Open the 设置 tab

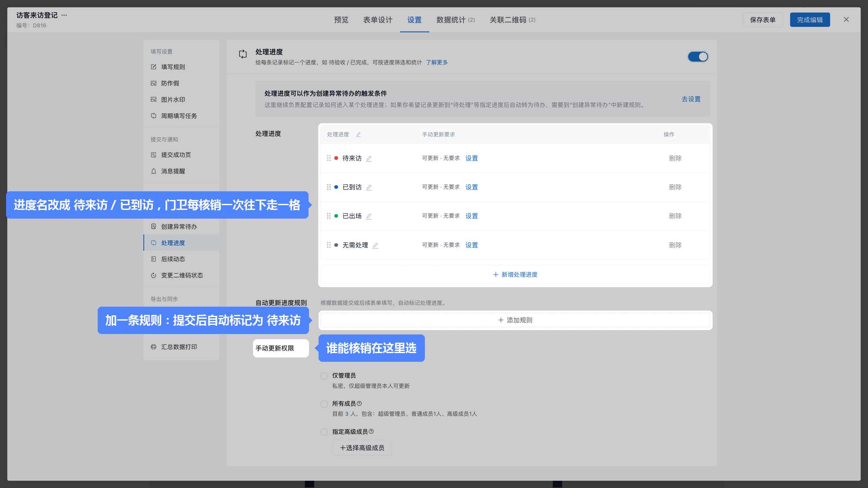tap(414, 20)
